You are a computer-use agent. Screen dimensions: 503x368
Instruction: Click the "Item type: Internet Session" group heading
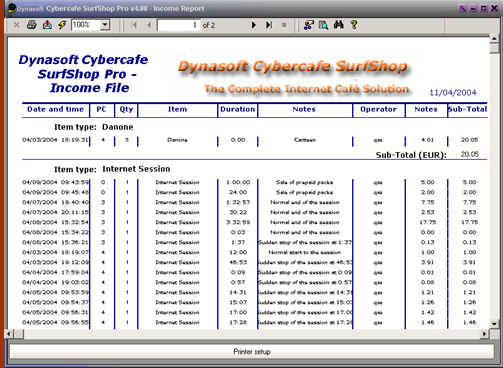tap(112, 169)
